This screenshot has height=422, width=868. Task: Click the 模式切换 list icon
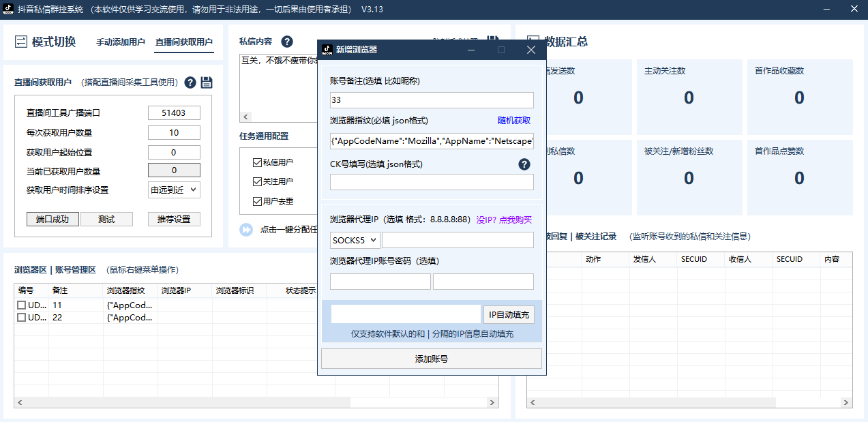point(21,42)
